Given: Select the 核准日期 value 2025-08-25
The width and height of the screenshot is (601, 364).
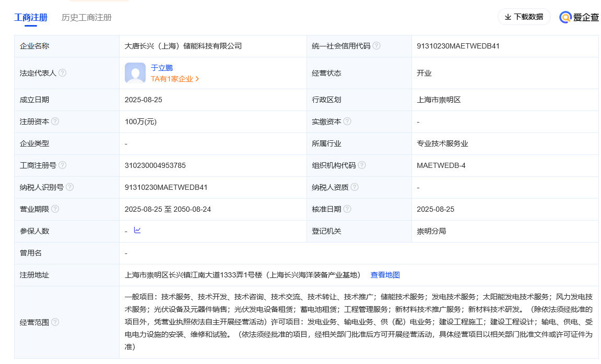Looking at the screenshot, I should click(435, 209).
